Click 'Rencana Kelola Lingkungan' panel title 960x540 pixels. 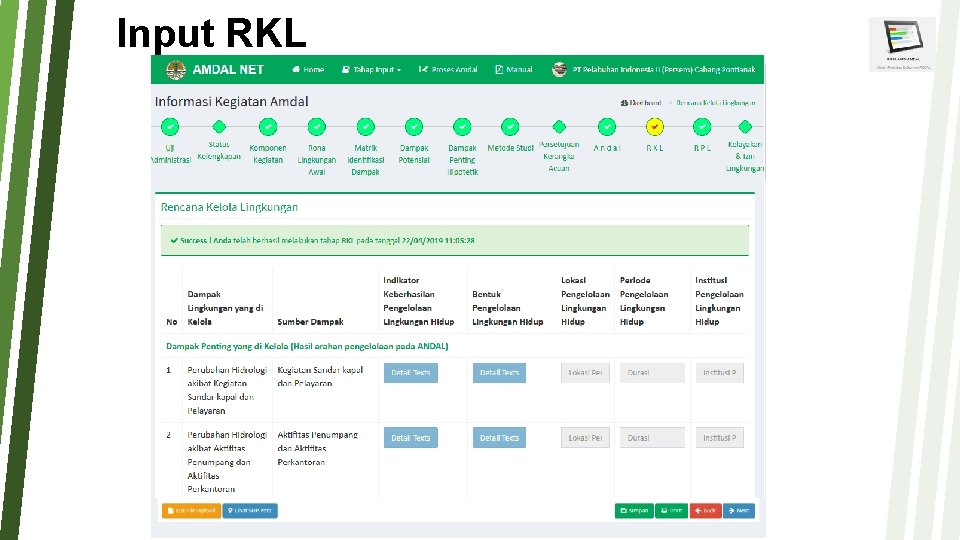[x=229, y=207]
